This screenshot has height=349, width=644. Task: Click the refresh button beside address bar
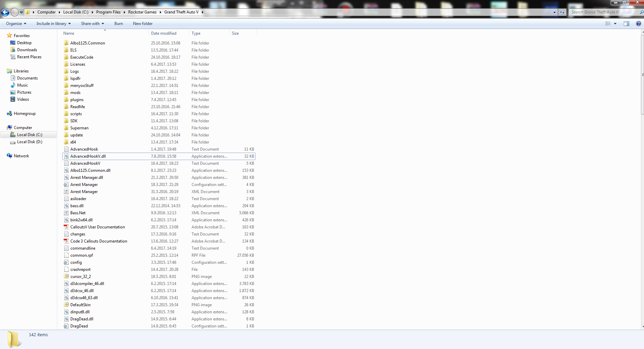point(562,12)
